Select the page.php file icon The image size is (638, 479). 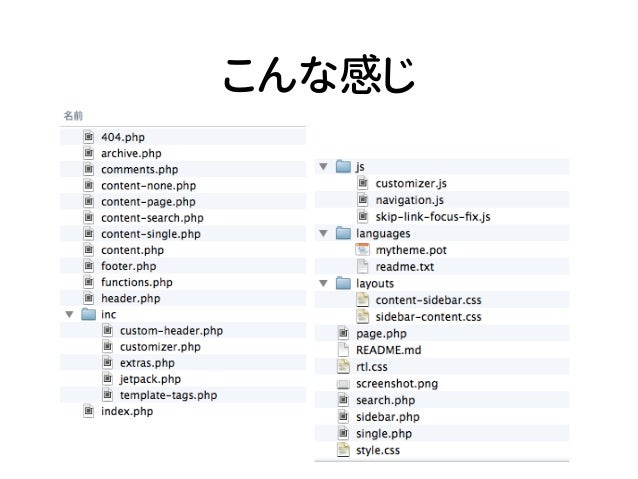pos(343,333)
